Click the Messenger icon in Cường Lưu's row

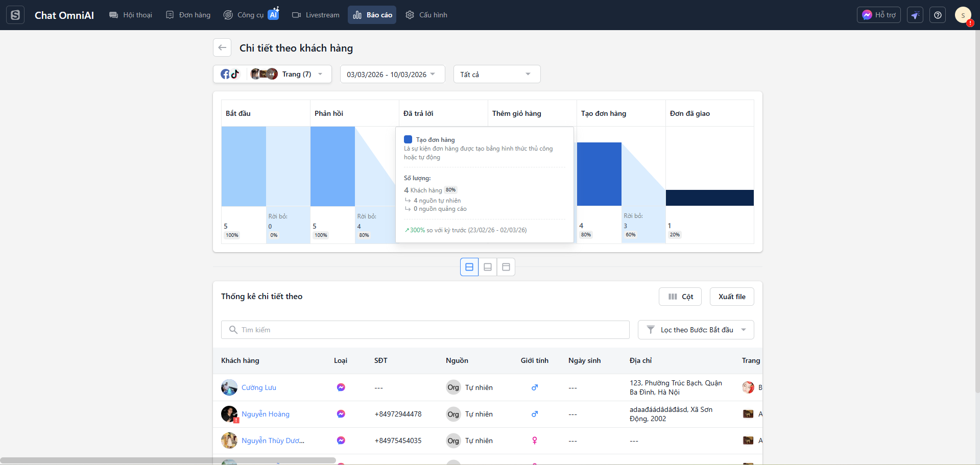(x=341, y=387)
